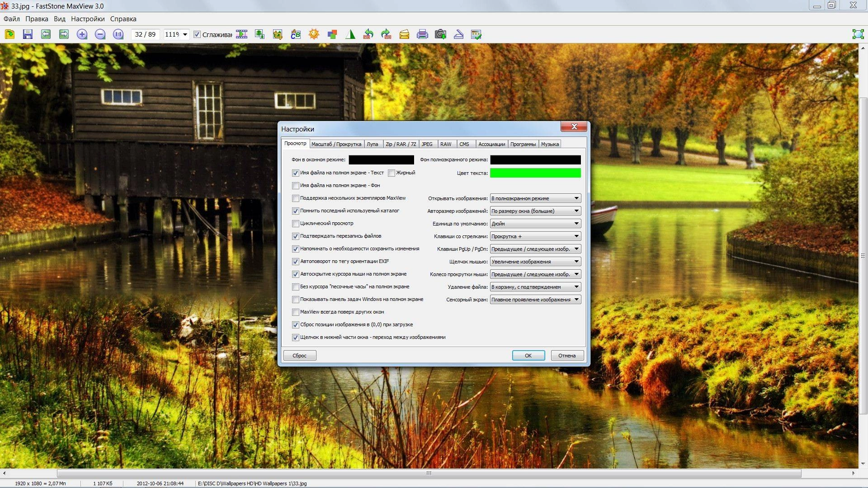This screenshot has width=868, height=488.
Task: Pick the green Цвет текста swatch
Action: tap(535, 173)
